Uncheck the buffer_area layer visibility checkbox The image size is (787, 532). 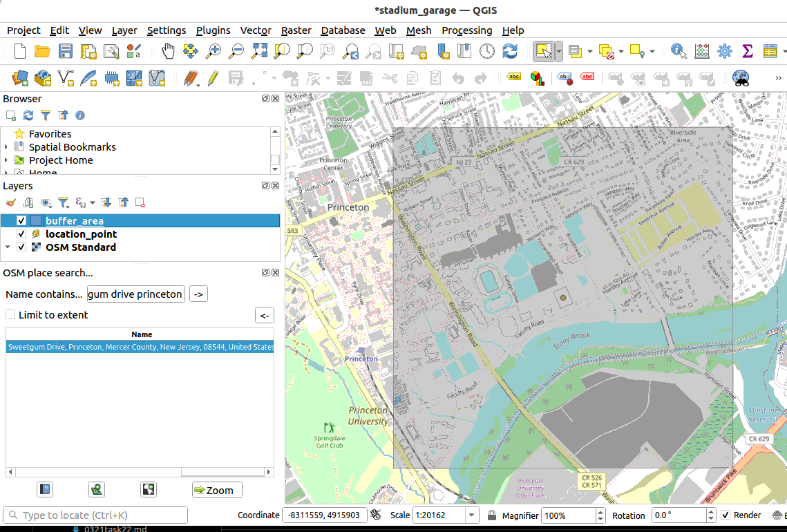(21, 221)
